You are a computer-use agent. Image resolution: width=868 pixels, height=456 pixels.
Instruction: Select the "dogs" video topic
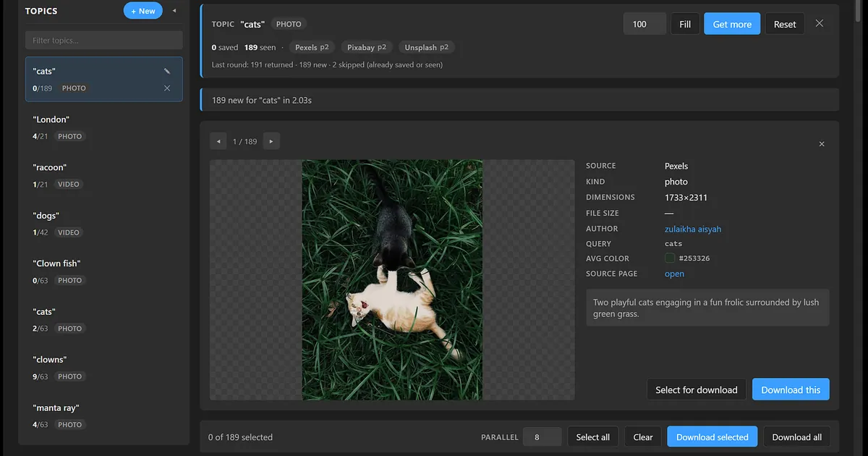104,224
